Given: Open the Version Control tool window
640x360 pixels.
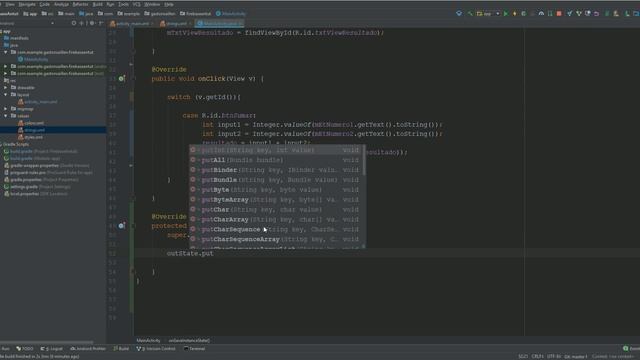Looking at the screenshot, I should pos(156,349).
